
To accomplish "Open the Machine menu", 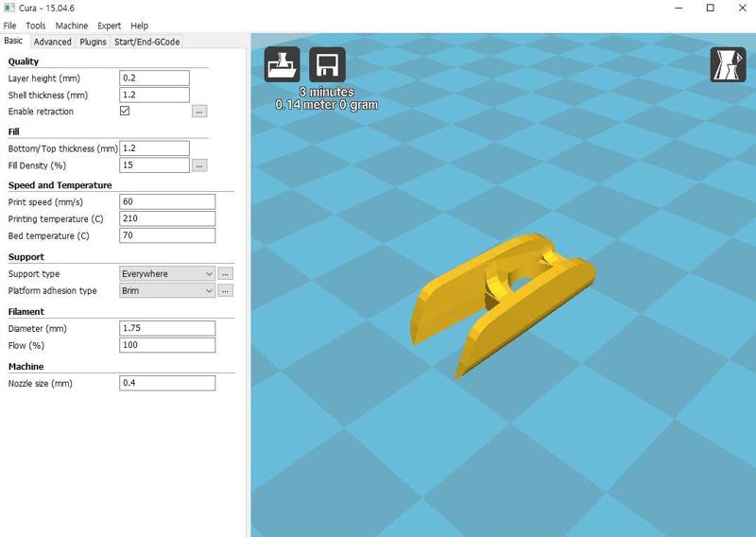I will [x=72, y=26].
